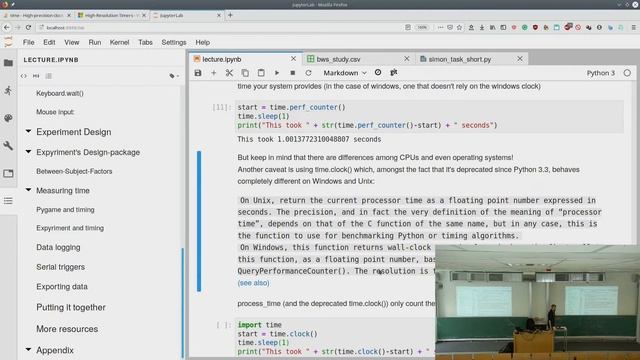Open the View menu
Image resolution: width=640 pixels, height=360 pixels.
(71, 42)
